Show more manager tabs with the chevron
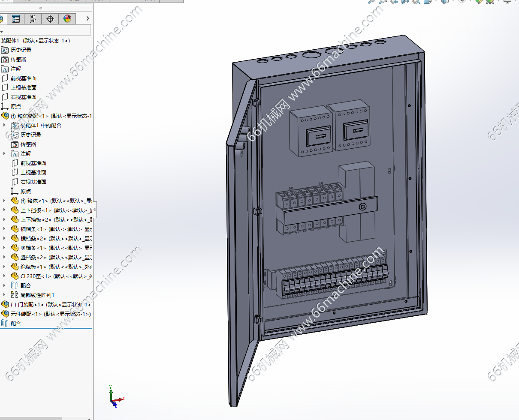This screenshot has width=519, height=420. (88, 18)
